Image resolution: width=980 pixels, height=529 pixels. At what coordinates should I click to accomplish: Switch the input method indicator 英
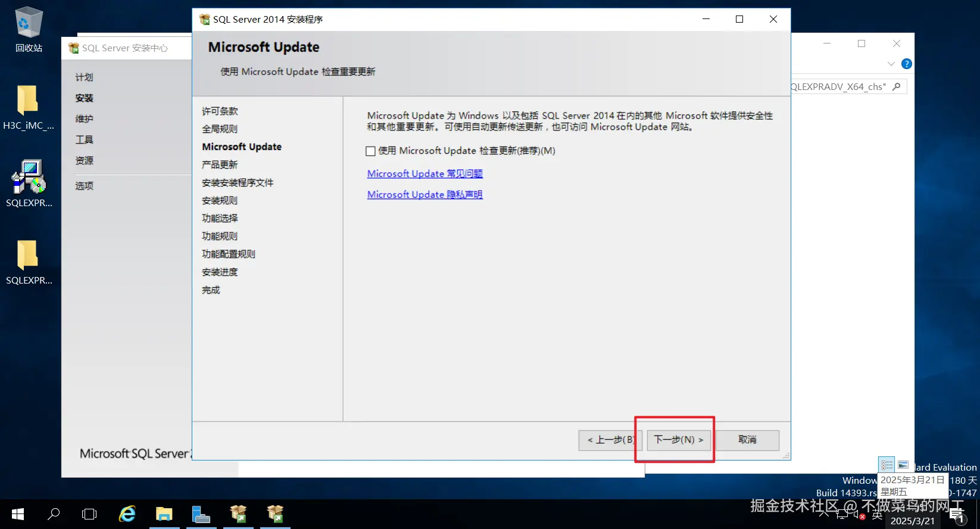(877, 516)
